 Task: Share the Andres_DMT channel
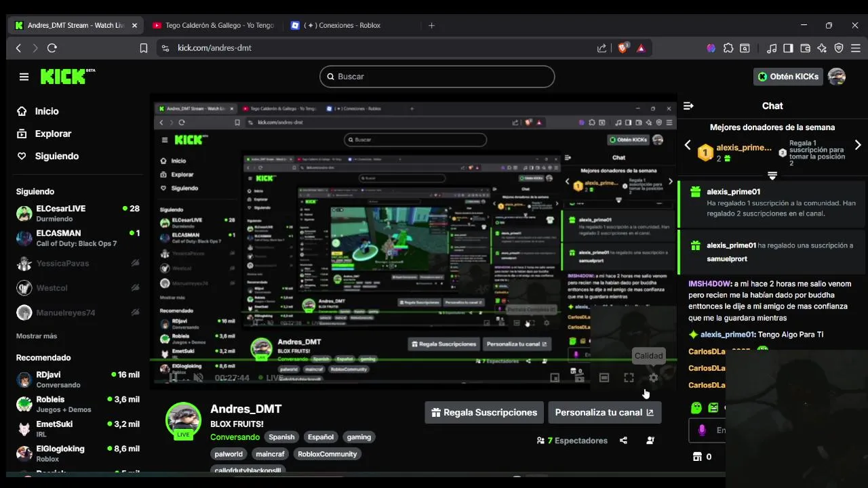pyautogui.click(x=623, y=441)
